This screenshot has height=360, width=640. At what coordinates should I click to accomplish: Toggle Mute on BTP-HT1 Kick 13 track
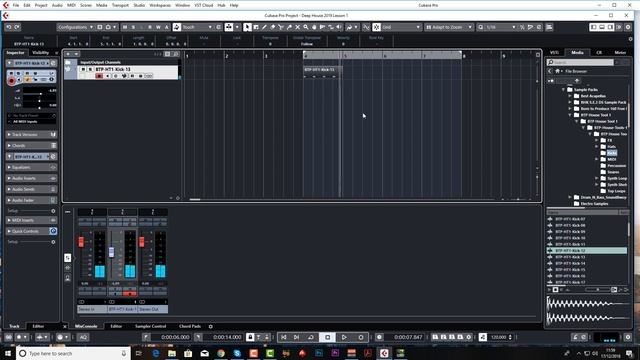tap(83, 69)
